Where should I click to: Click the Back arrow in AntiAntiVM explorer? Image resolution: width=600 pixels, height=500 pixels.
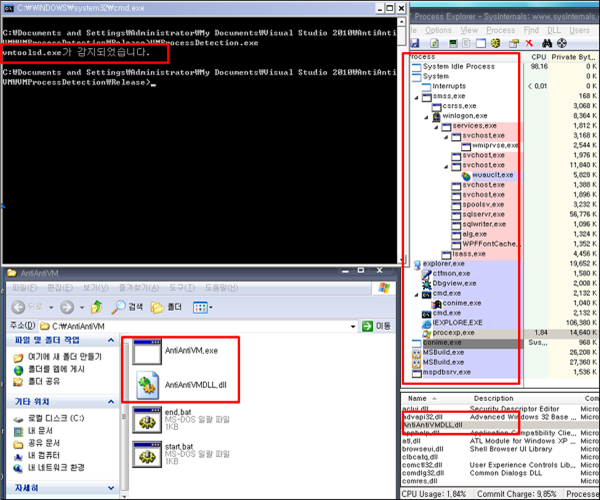click(18, 307)
